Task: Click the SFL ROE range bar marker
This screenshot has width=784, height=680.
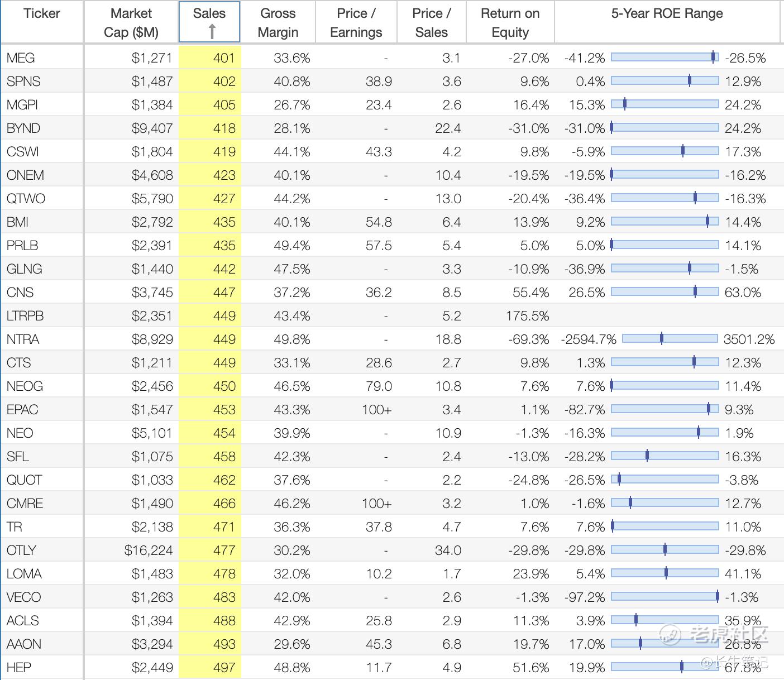Action: tap(647, 456)
